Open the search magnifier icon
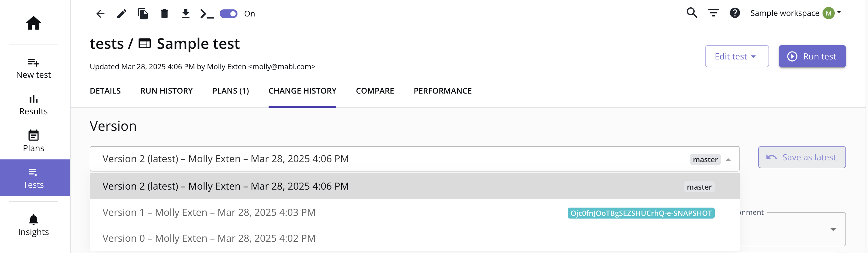 click(x=692, y=13)
